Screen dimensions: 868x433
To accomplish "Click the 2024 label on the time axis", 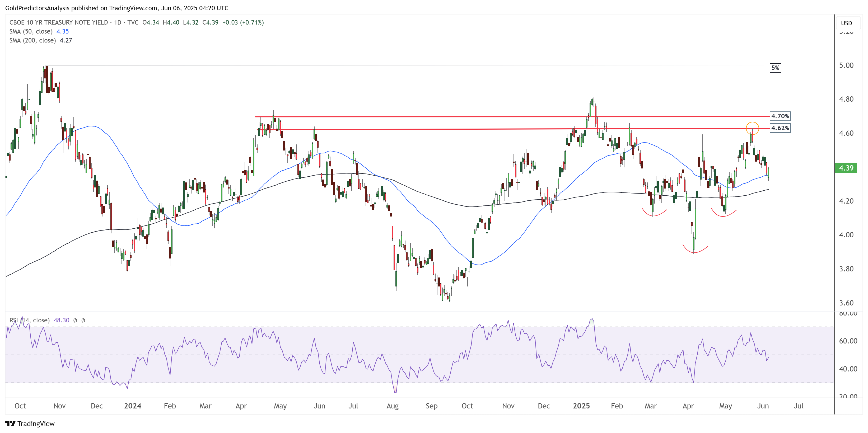I will click(x=132, y=406).
